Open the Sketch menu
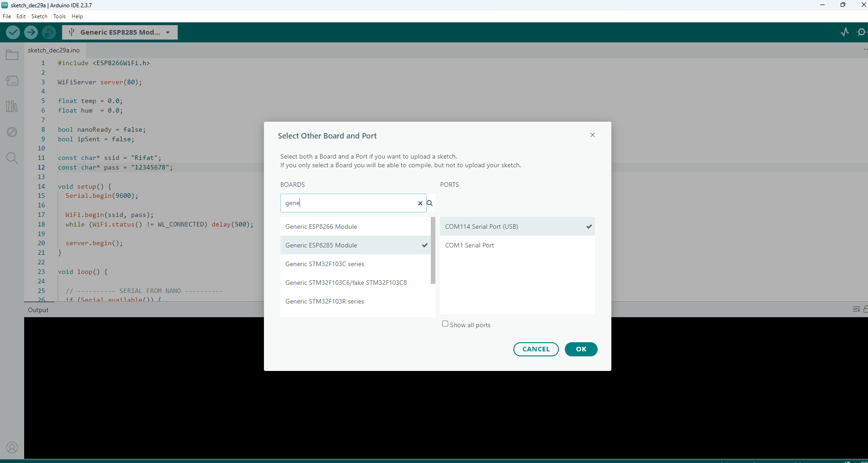Screen dimensions: 868x463 39,16
